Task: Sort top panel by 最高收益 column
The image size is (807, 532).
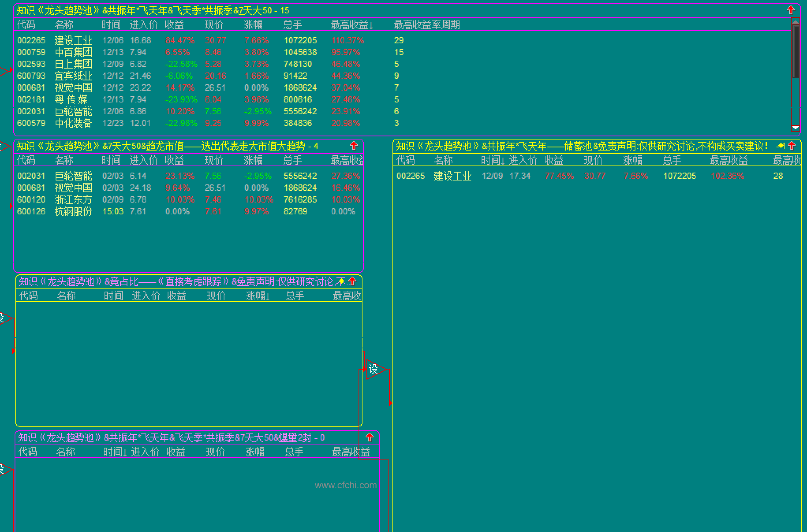Action: coord(351,25)
